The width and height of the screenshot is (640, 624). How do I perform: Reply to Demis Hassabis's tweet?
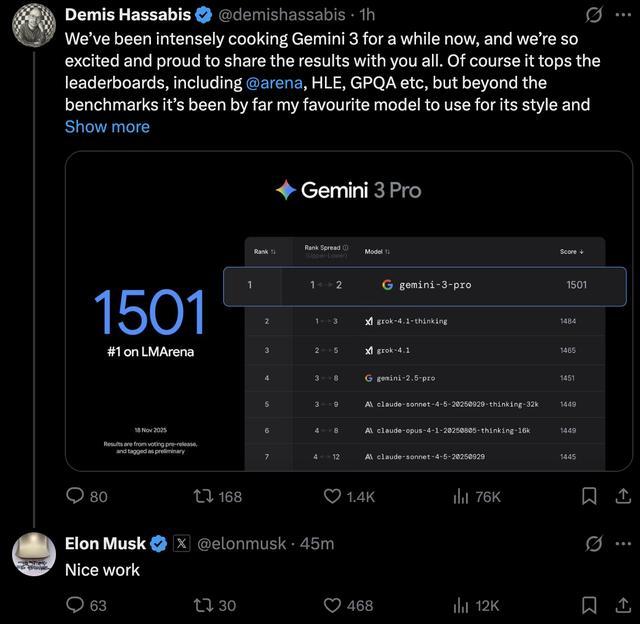pyautogui.click(x=76, y=496)
